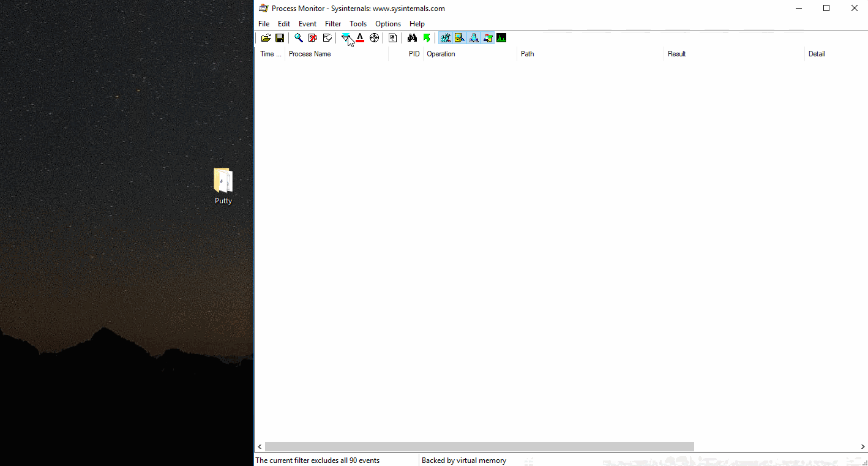Expand the Options menu
This screenshot has height=466, width=868.
pyautogui.click(x=388, y=24)
